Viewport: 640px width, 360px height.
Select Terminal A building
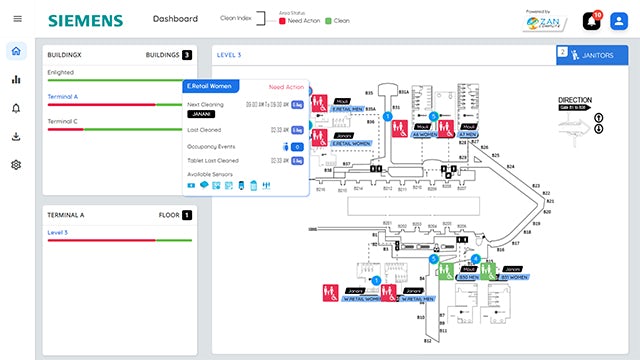pos(62,97)
